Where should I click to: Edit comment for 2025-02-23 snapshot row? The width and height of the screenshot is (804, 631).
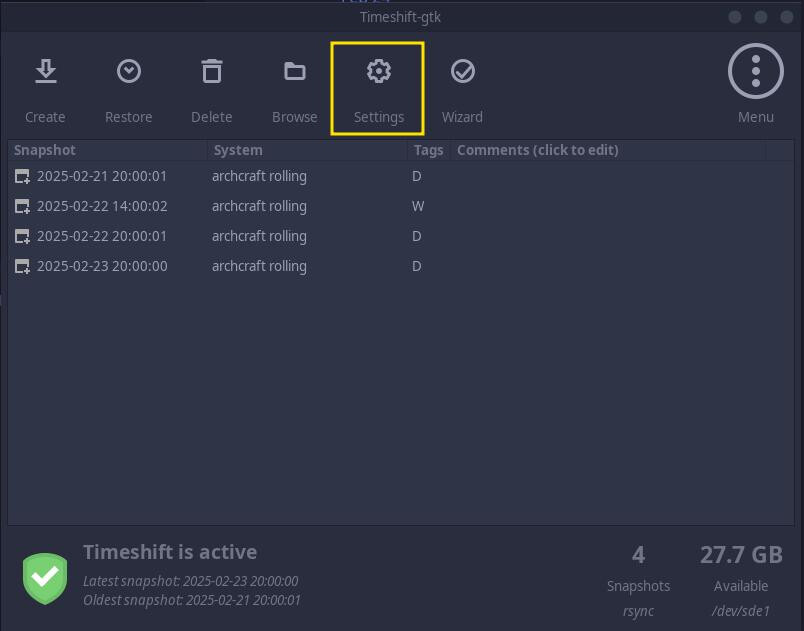[608, 266]
